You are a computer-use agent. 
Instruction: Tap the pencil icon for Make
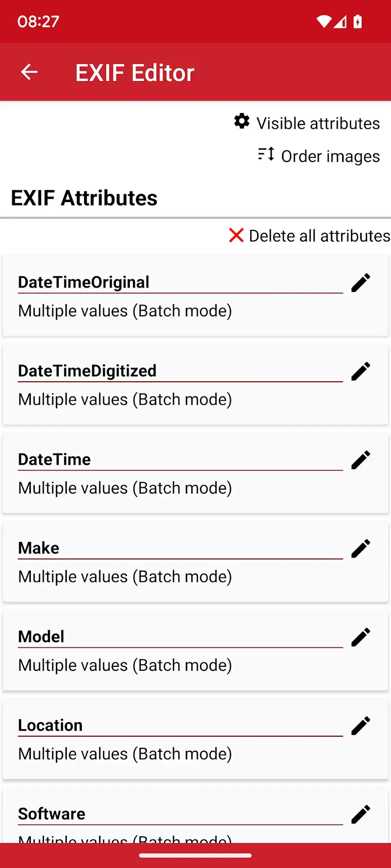pos(361,549)
